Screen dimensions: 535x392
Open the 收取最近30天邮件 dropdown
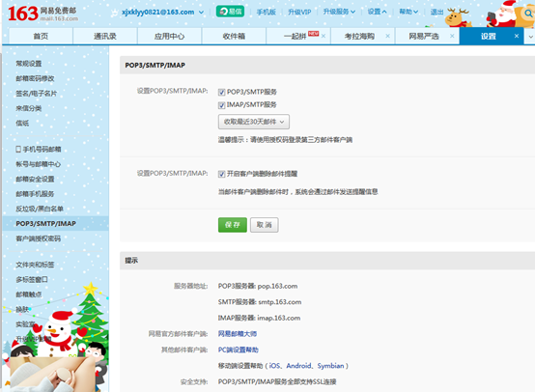(254, 122)
